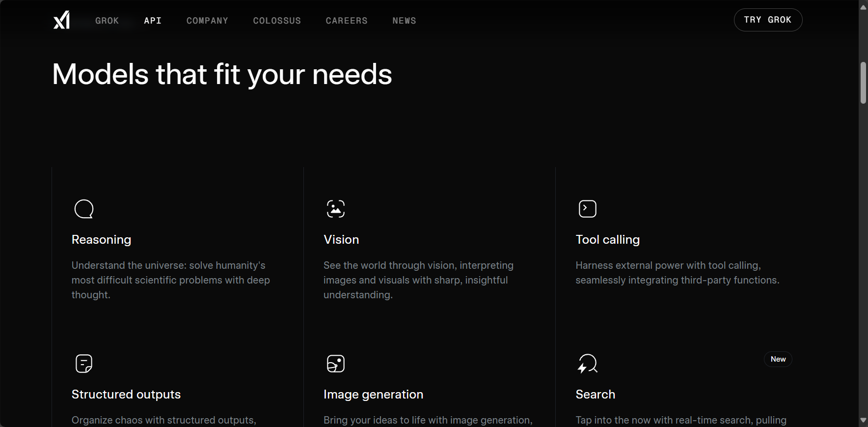The image size is (868, 427).
Task: Click 'See the world through vision' description
Action: tap(418, 280)
